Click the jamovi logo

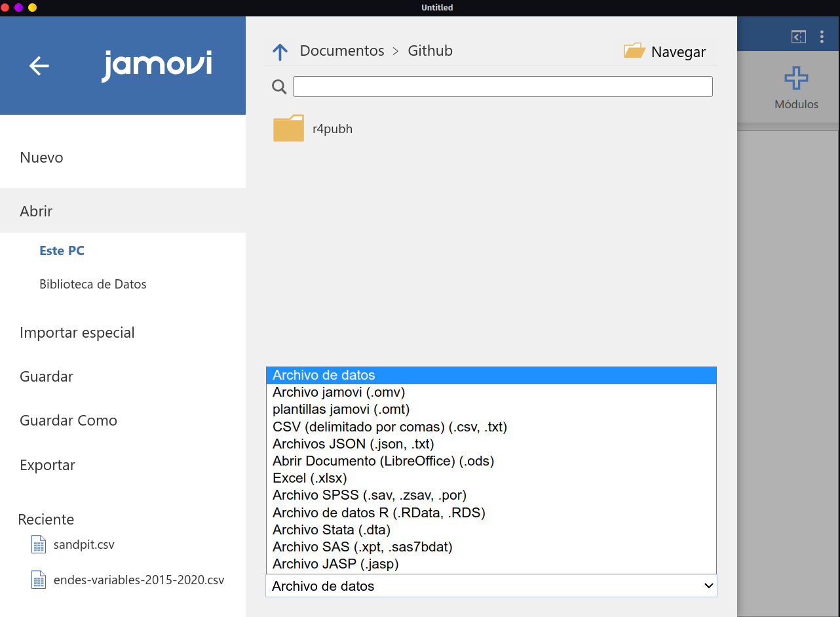pyautogui.click(x=157, y=66)
